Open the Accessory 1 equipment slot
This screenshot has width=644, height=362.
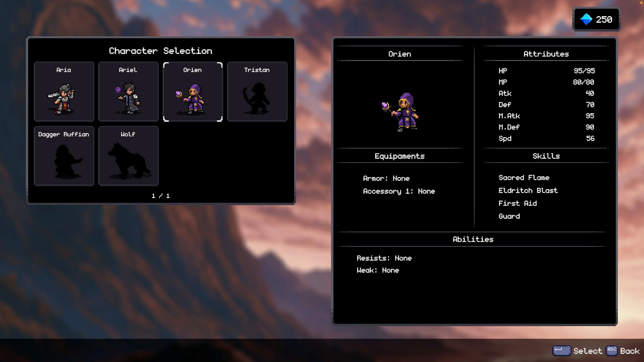tap(399, 191)
